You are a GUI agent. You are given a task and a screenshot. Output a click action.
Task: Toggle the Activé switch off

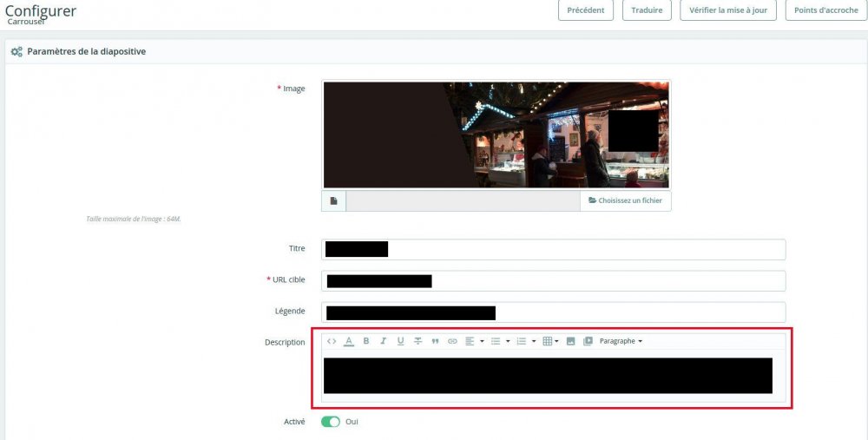(331, 422)
